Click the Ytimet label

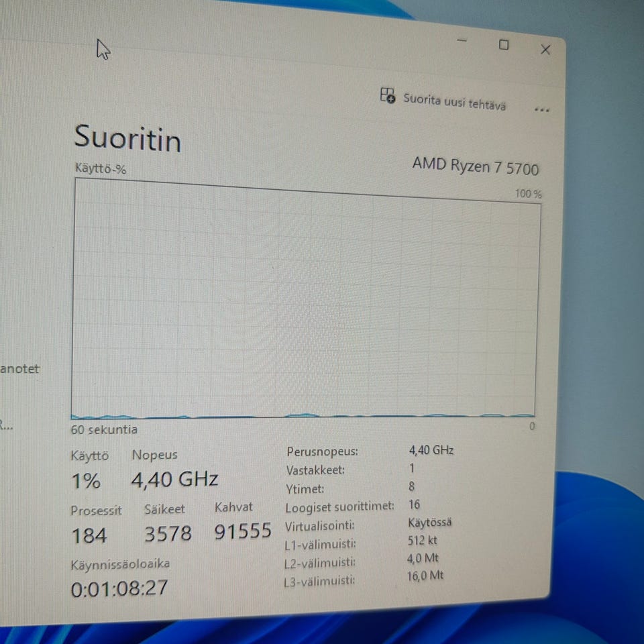click(305, 489)
